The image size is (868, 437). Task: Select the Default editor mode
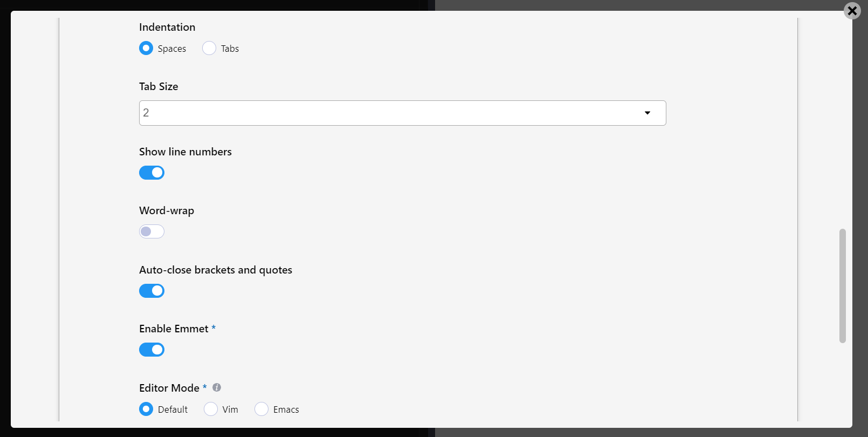click(x=146, y=409)
